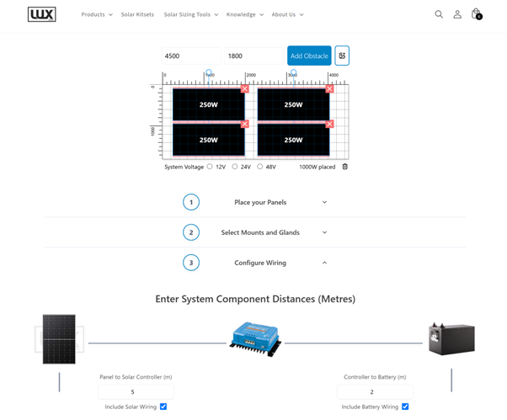507x420 pixels.
Task: Select 12V system voltage
Action: (210, 167)
